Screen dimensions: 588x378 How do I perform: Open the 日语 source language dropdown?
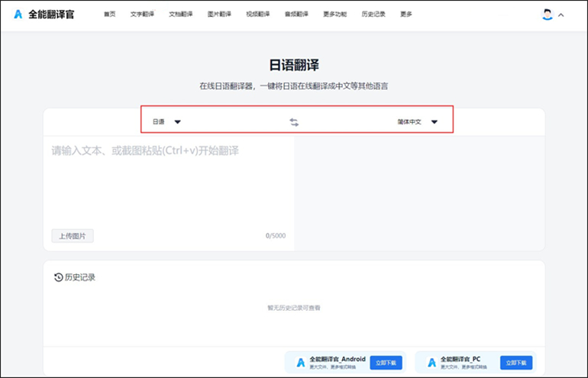tap(166, 122)
